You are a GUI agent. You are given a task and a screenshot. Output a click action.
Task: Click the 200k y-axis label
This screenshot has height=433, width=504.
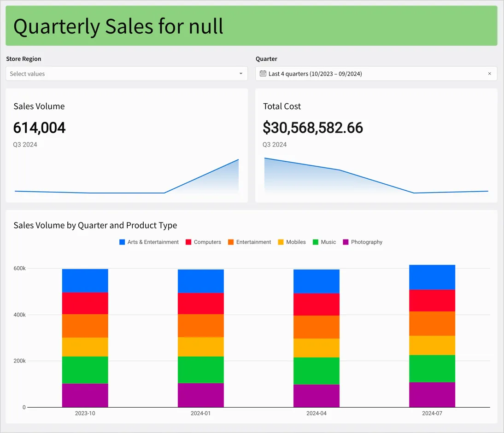click(20, 361)
